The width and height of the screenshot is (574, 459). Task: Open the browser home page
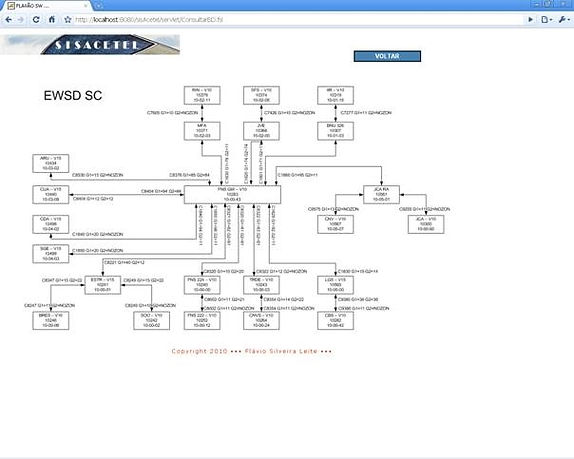(x=52, y=19)
